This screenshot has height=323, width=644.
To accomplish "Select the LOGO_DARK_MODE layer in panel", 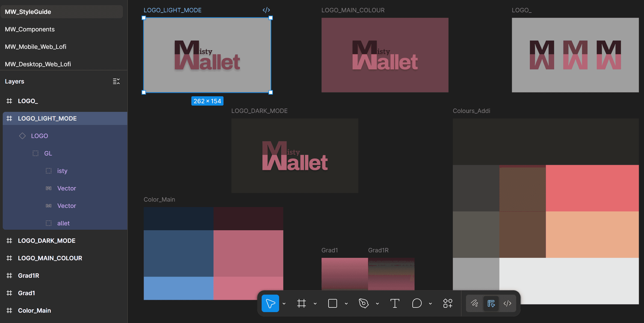I will (x=46, y=241).
